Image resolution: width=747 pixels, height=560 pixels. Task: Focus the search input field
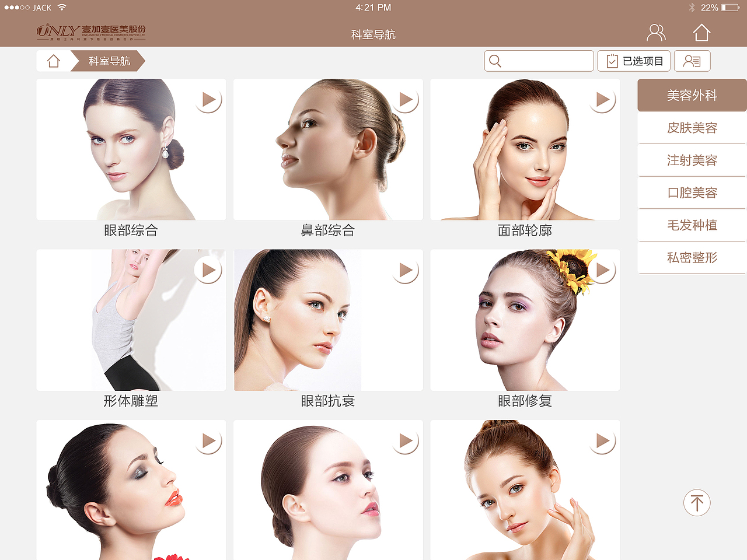pos(539,61)
